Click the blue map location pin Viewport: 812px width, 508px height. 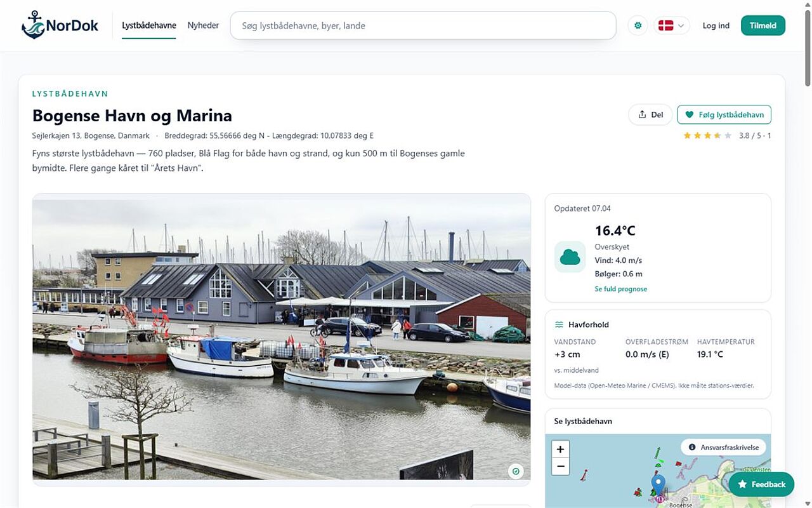point(659,486)
